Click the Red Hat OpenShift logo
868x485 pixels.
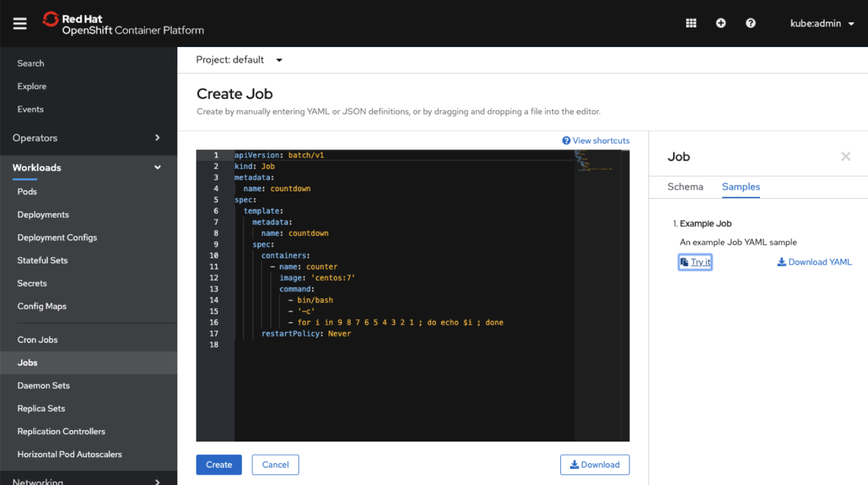tap(123, 24)
